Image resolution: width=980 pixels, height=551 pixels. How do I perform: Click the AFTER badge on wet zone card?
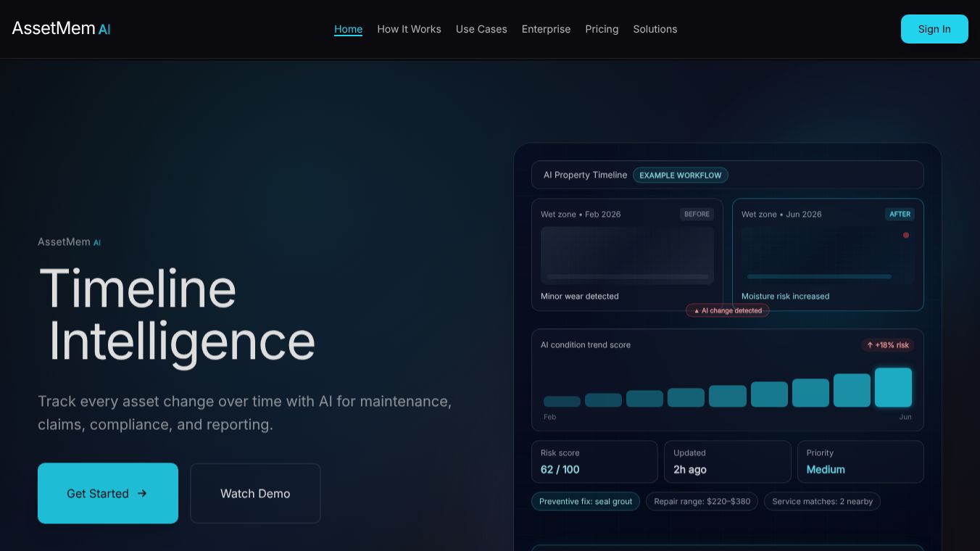(900, 214)
